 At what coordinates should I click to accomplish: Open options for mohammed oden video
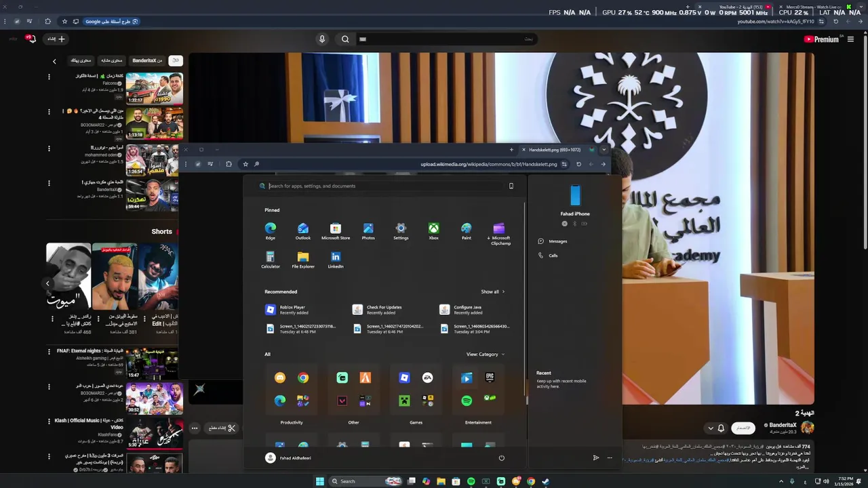49,148
